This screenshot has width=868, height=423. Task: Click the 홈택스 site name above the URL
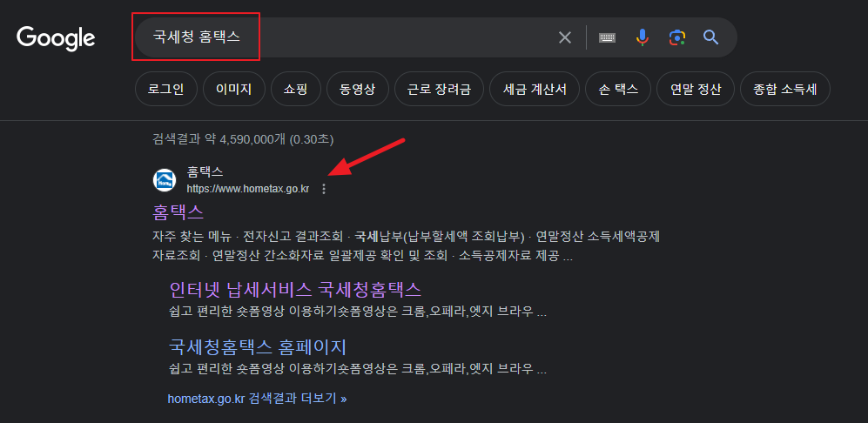[x=205, y=171]
